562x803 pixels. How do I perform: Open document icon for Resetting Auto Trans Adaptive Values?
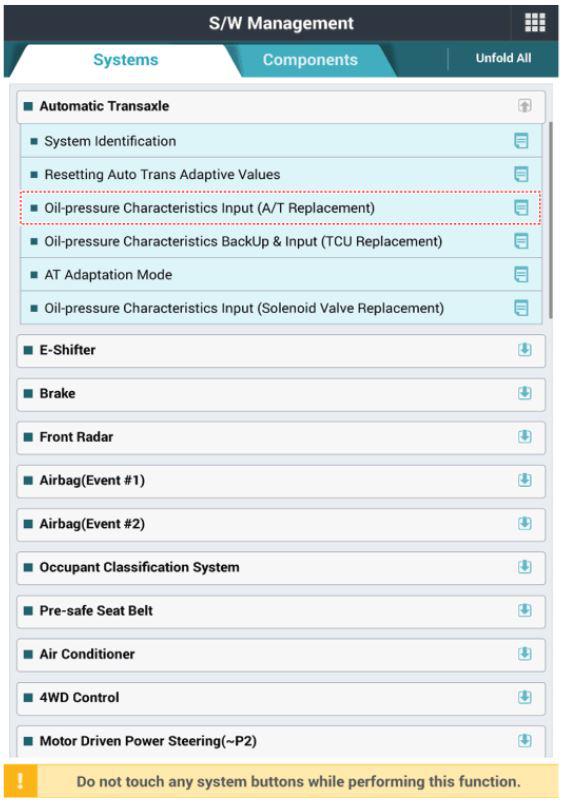521,174
